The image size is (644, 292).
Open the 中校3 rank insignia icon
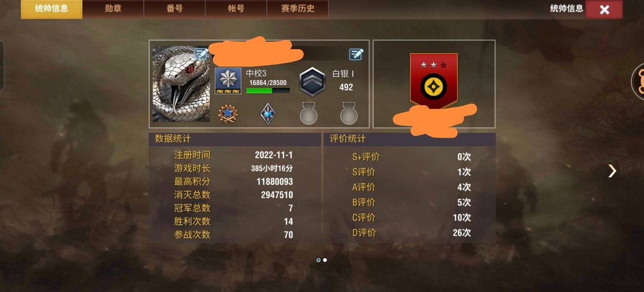228,81
